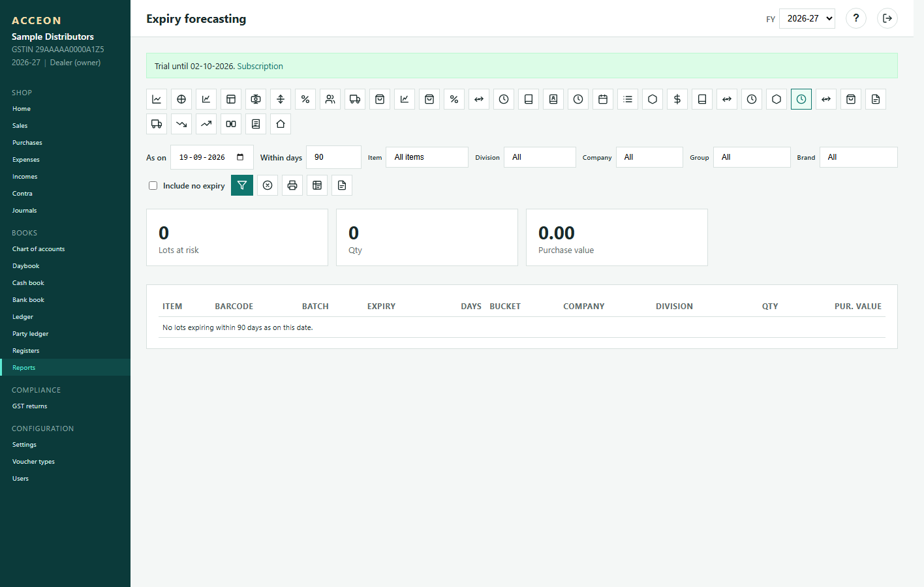Open the report with the calendar icon

[603, 99]
